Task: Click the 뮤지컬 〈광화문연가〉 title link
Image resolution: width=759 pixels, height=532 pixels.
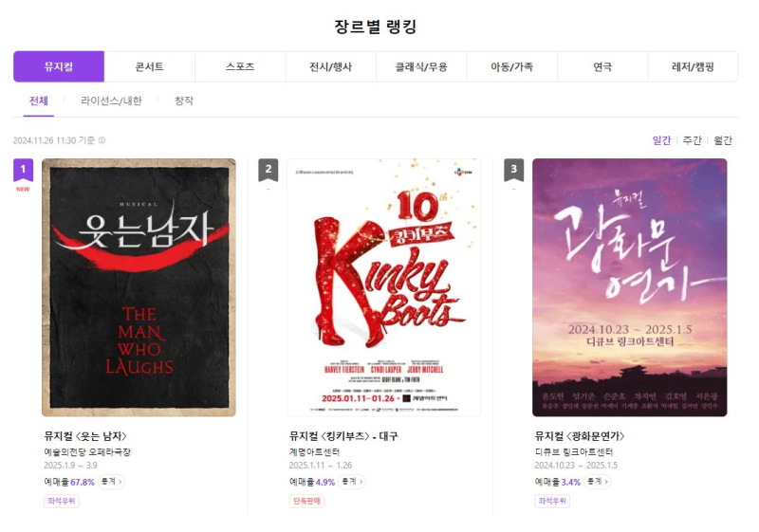Action: (580, 436)
